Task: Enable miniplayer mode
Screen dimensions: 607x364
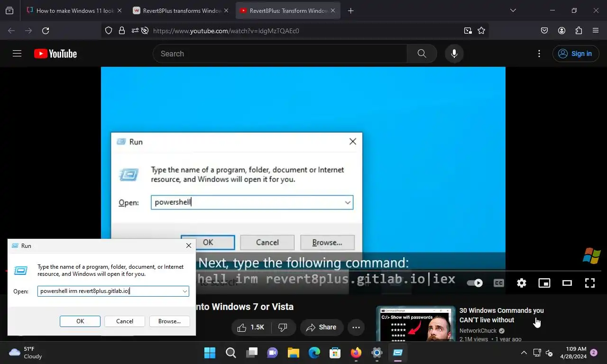Action: (x=544, y=283)
